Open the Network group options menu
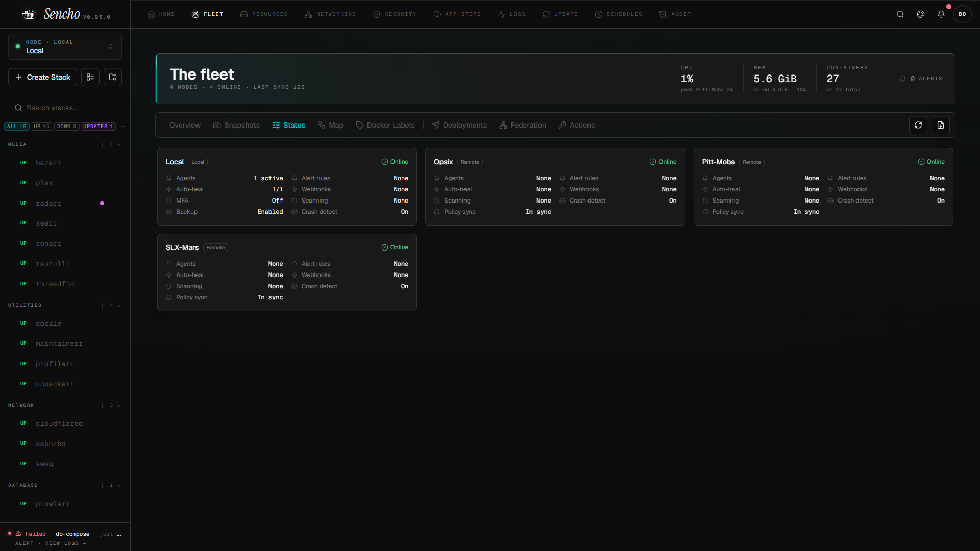 (102, 406)
